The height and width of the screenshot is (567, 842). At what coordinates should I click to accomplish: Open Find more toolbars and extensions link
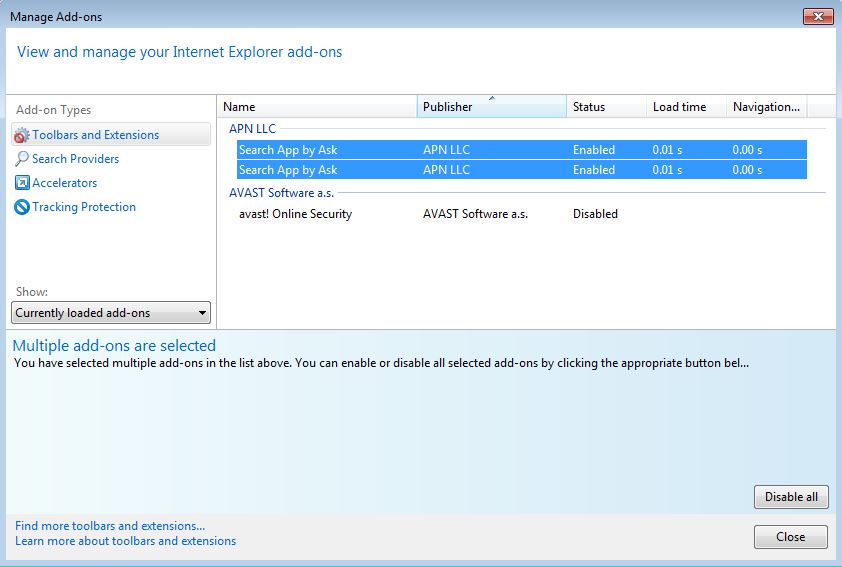[x=110, y=526]
